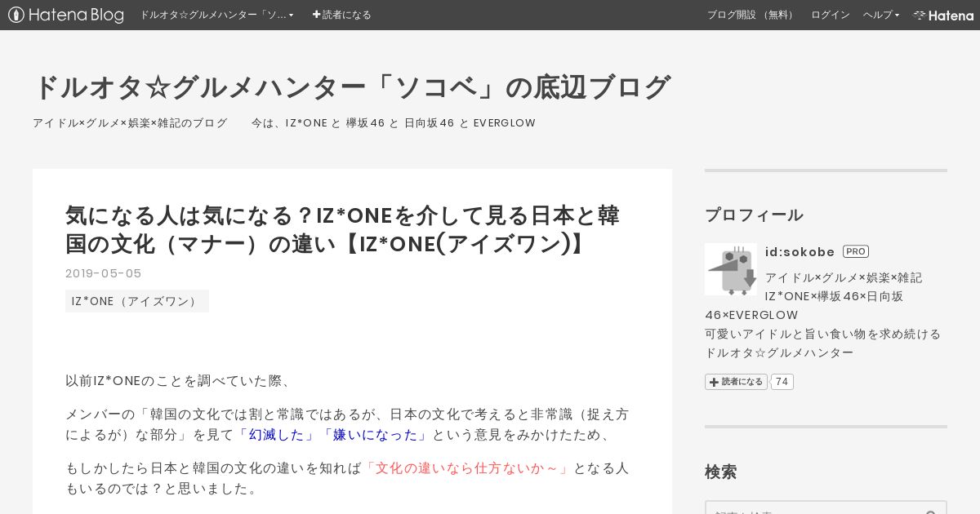Screen dimensions: 980x514
Task: Click the ログイン link
Action: click(831, 15)
